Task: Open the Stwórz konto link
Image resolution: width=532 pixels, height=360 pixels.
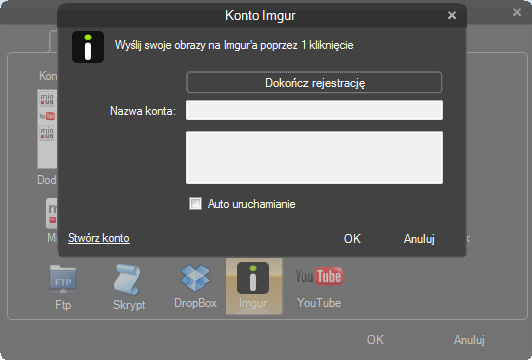Action: point(99,238)
